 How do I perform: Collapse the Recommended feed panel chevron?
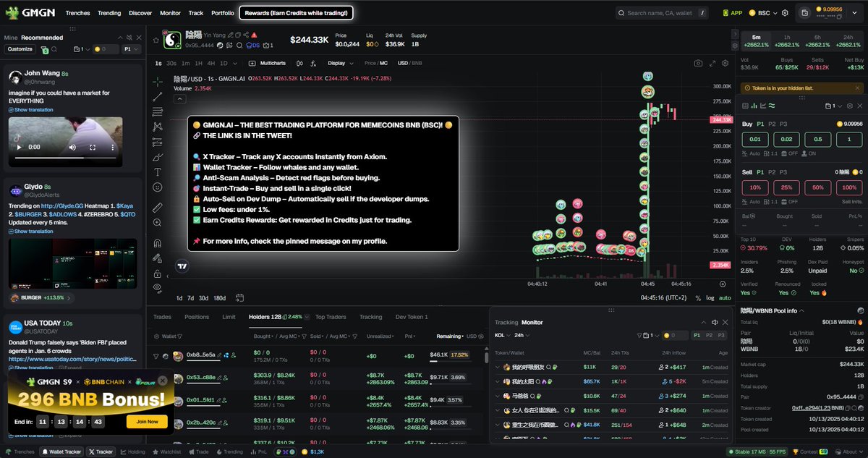120,38
